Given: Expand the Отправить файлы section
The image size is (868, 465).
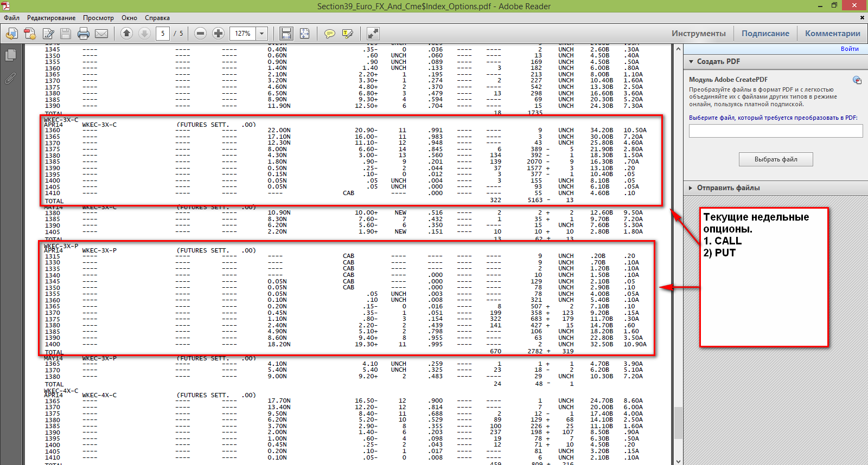Looking at the screenshot, I should [691, 188].
